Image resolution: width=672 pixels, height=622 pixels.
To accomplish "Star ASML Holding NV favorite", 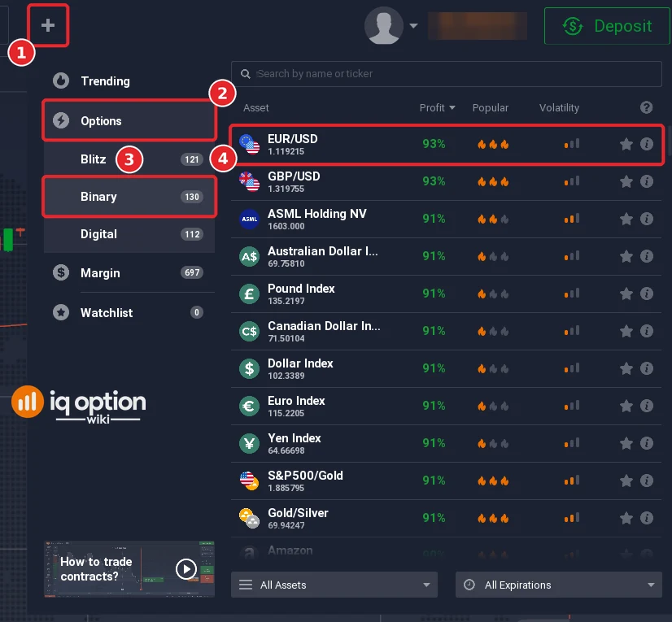I will tap(626, 219).
